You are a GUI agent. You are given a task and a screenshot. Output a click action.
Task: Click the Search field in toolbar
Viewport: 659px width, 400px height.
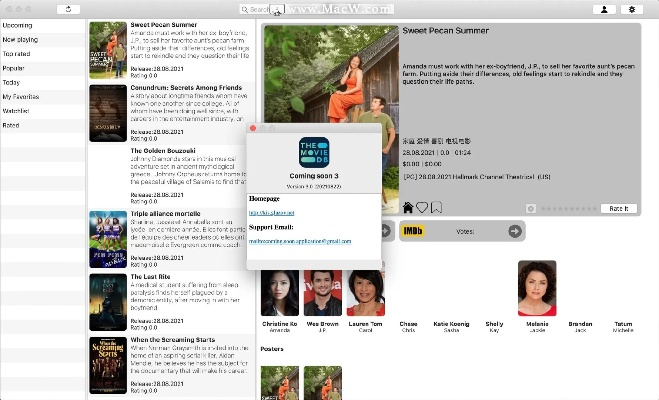[x=262, y=9]
